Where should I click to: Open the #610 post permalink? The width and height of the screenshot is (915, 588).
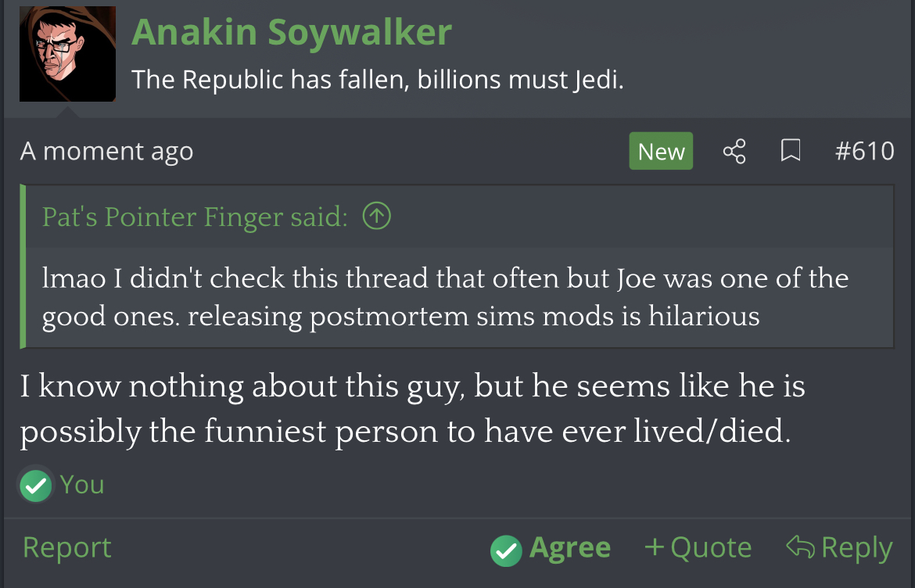click(864, 152)
